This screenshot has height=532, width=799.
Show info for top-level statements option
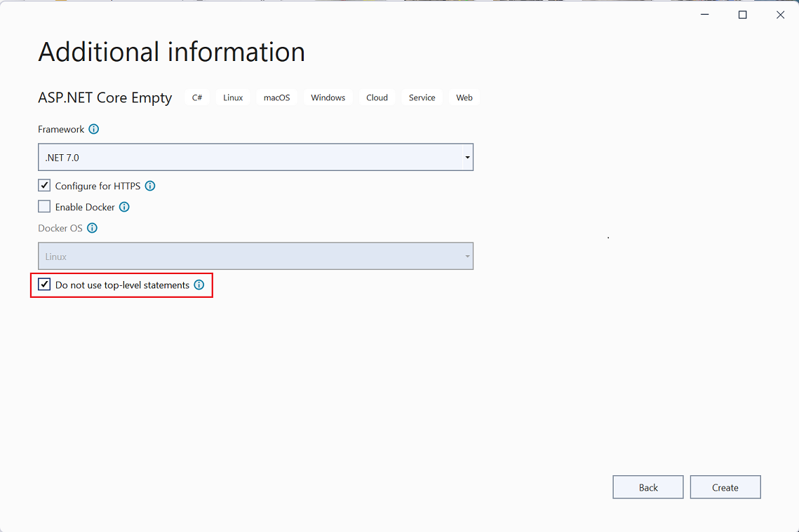[199, 285]
